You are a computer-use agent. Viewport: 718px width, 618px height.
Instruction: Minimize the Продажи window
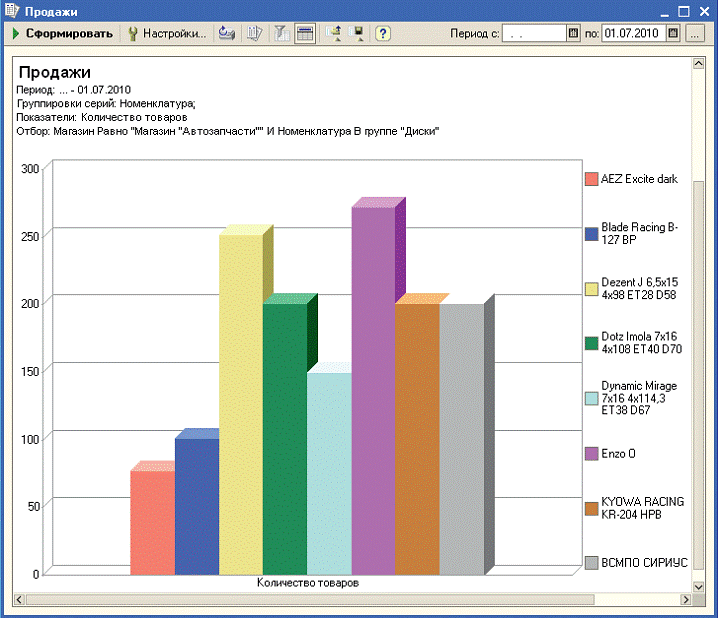tap(664, 11)
